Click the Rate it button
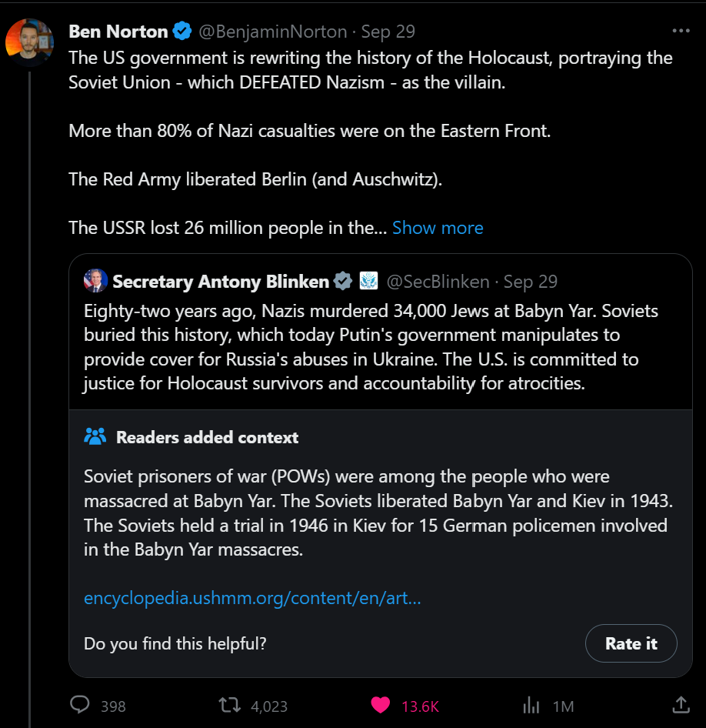The image size is (706, 728). [631, 643]
